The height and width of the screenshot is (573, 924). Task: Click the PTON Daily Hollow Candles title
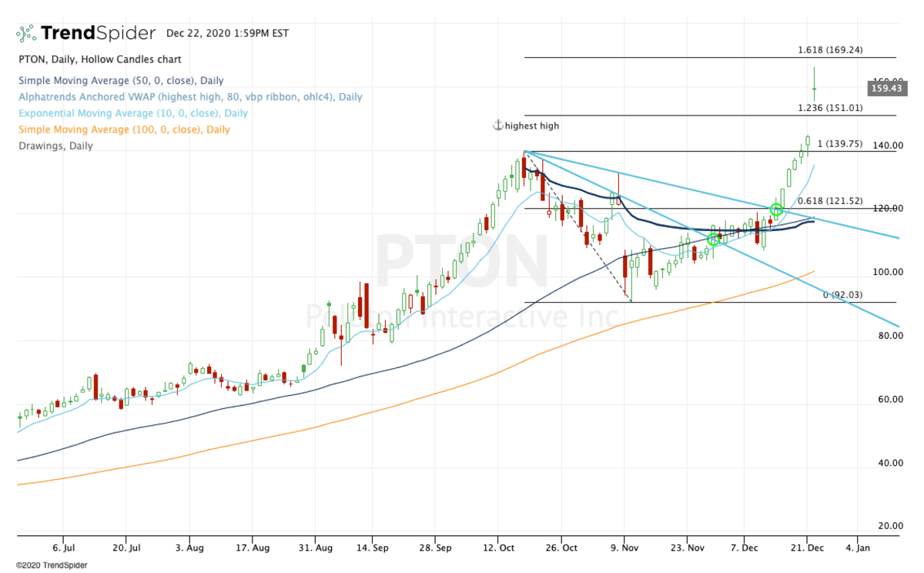[x=99, y=59]
